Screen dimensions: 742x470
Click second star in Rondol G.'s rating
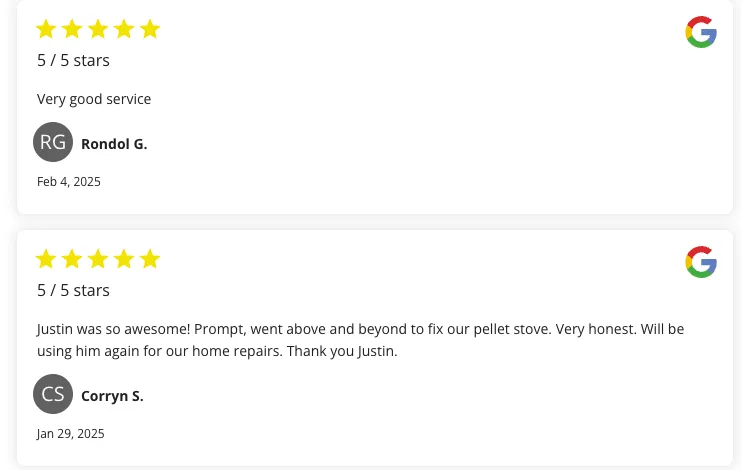tap(72, 29)
